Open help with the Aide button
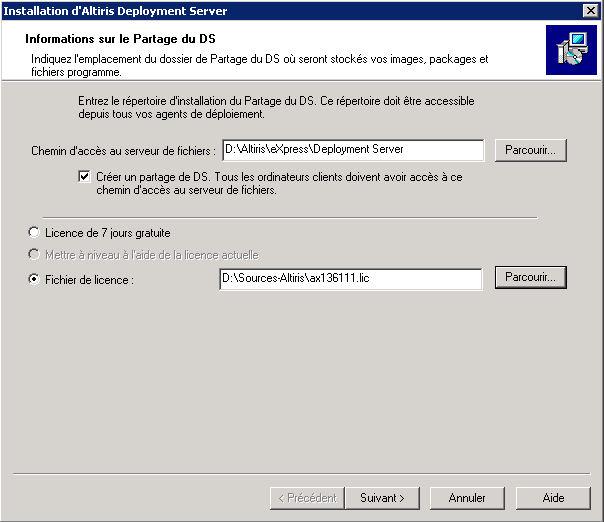604x522 pixels. coord(553,497)
